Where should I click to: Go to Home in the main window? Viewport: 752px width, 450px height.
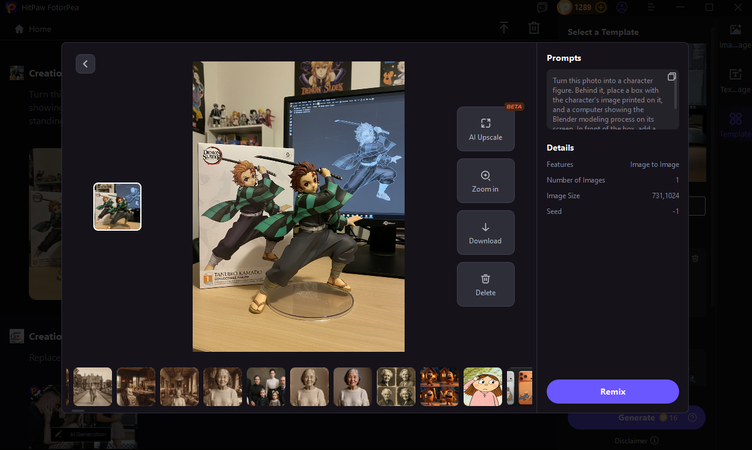coord(33,29)
